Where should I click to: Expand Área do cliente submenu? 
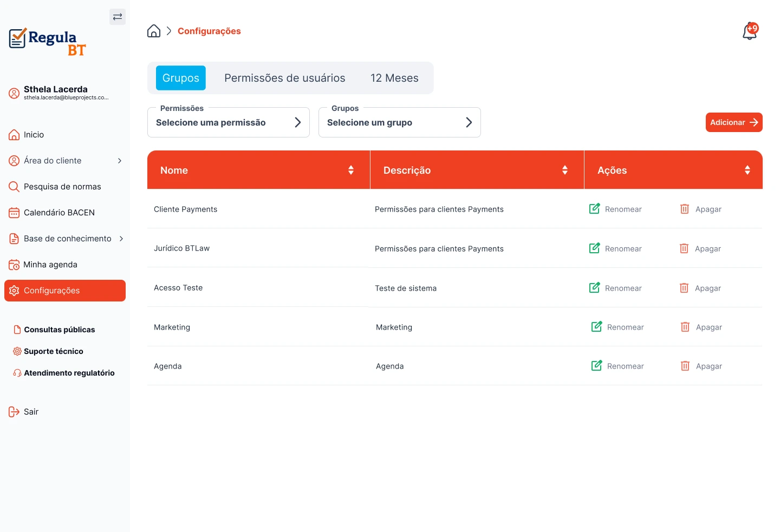[x=120, y=161]
